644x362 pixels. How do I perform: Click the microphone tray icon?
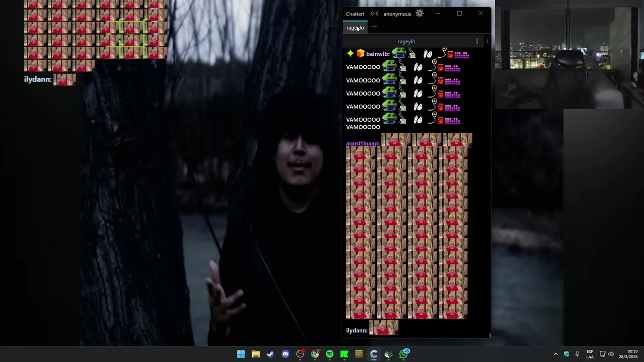(577, 354)
